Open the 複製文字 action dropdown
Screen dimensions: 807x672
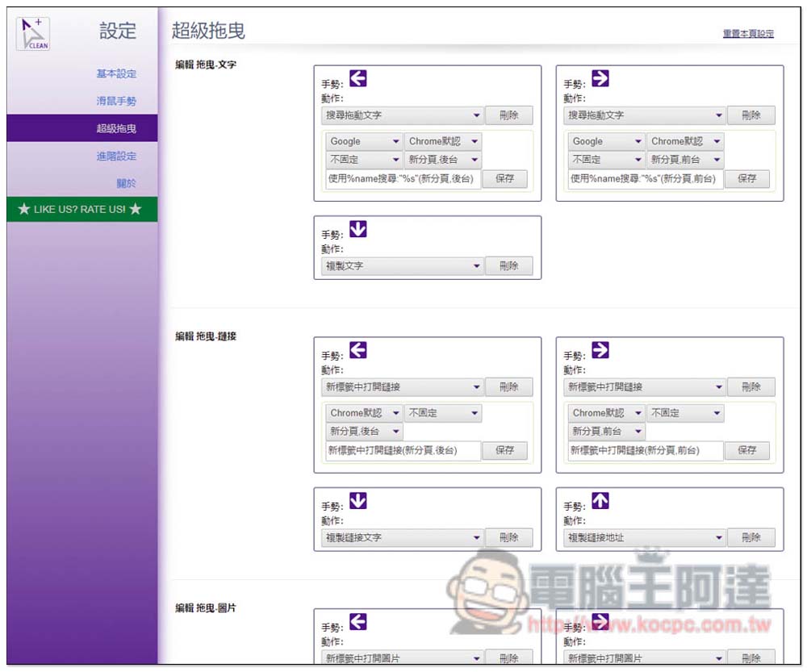[402, 266]
